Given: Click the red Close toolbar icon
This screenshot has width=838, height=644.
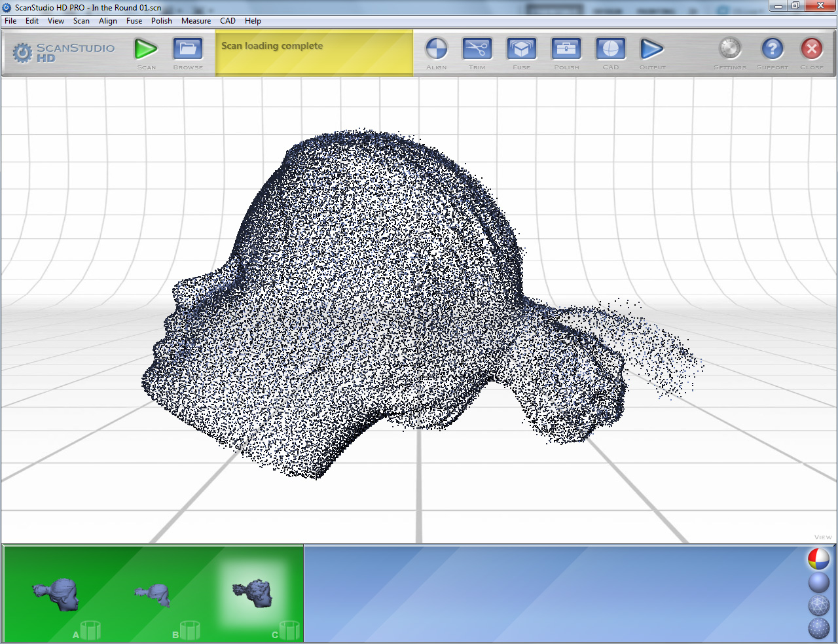Looking at the screenshot, I should pos(812,48).
